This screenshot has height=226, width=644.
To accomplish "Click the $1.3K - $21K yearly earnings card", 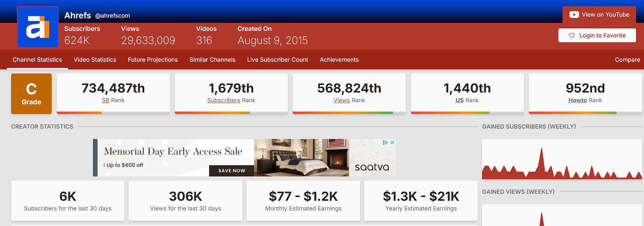I will tap(421, 200).
